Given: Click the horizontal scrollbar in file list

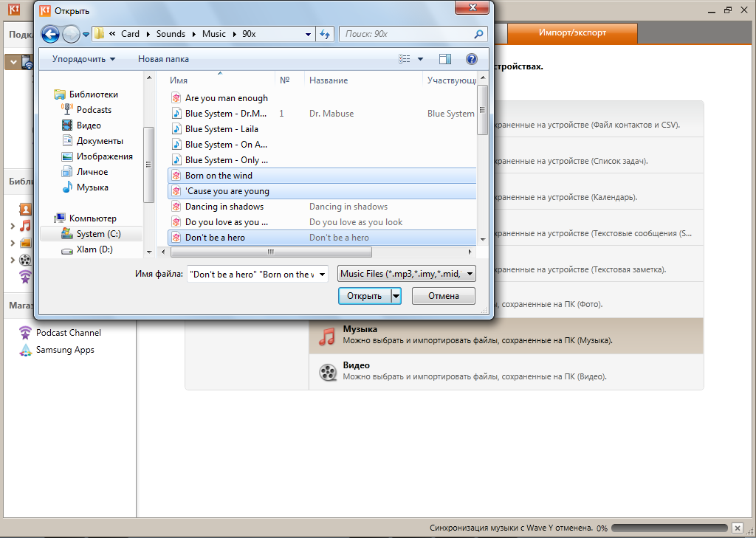Looking at the screenshot, I should (272, 252).
